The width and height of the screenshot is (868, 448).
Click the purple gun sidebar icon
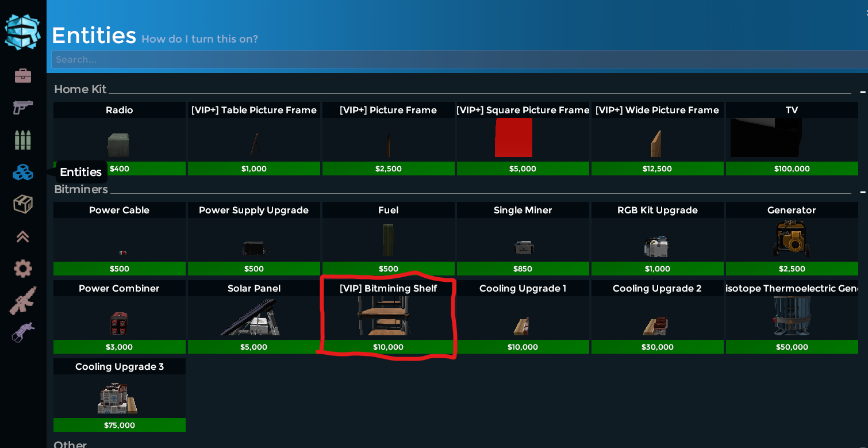point(23,332)
